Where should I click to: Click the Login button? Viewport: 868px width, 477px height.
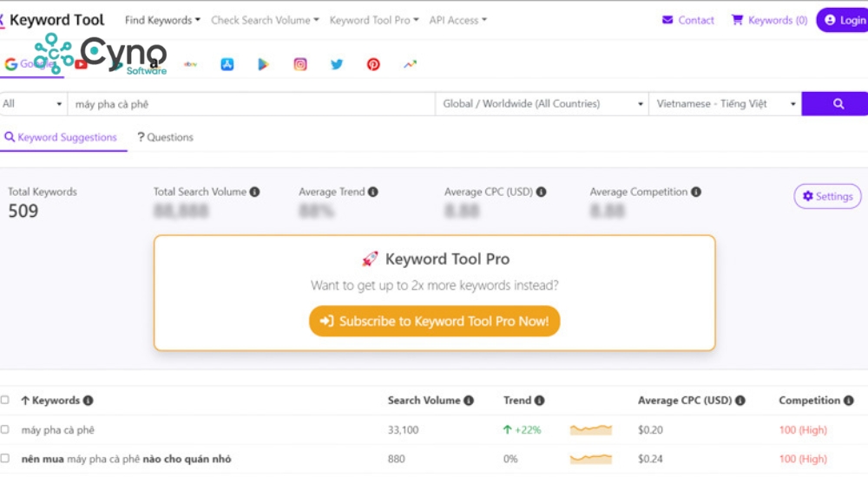pos(844,20)
